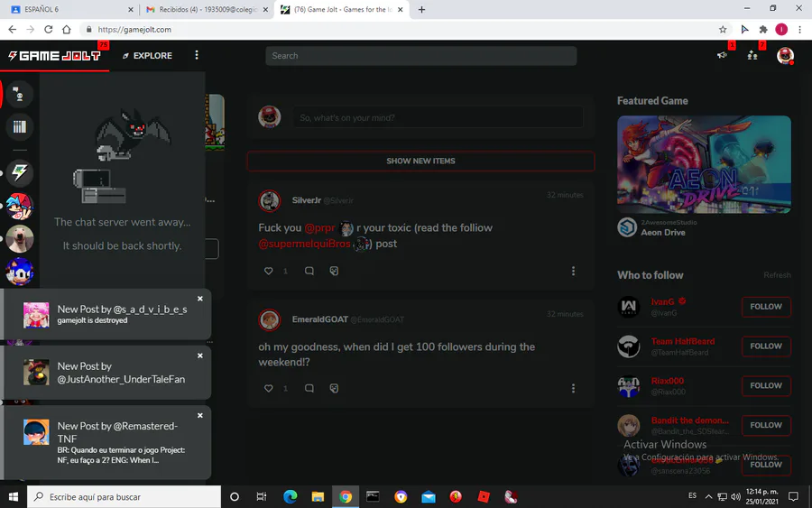This screenshot has height=508, width=812.
Task: Open the Game Jolt lightning community icon
Action: (20, 173)
